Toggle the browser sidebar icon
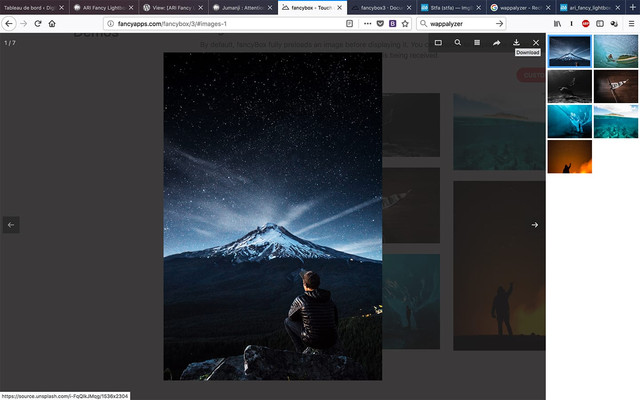The width and height of the screenshot is (640, 400). 600,24
